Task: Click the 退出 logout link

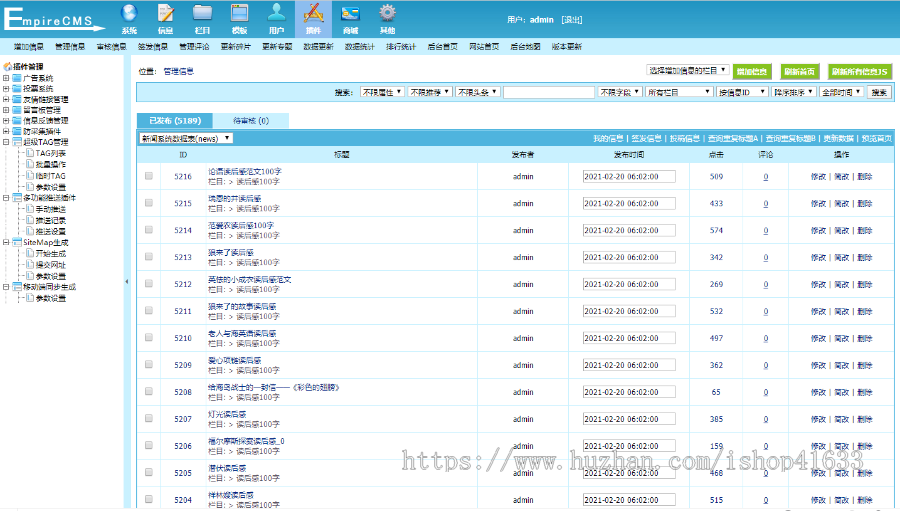Action: [572, 20]
